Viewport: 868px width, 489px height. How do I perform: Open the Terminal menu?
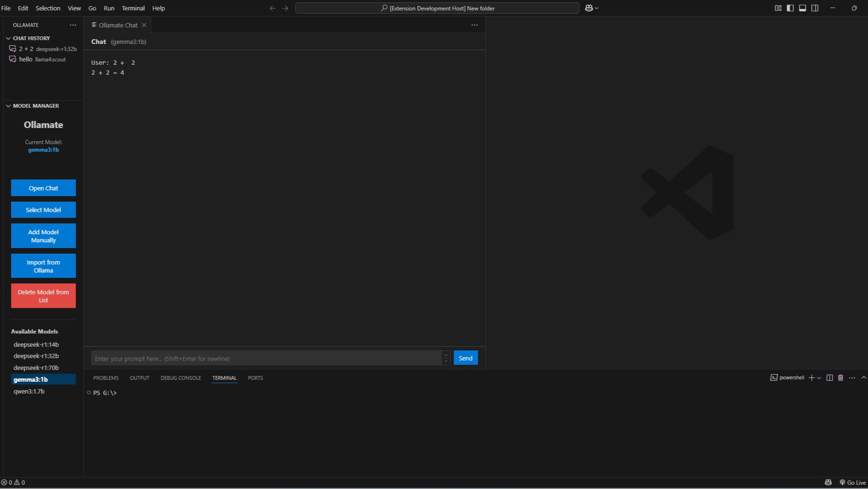(133, 8)
